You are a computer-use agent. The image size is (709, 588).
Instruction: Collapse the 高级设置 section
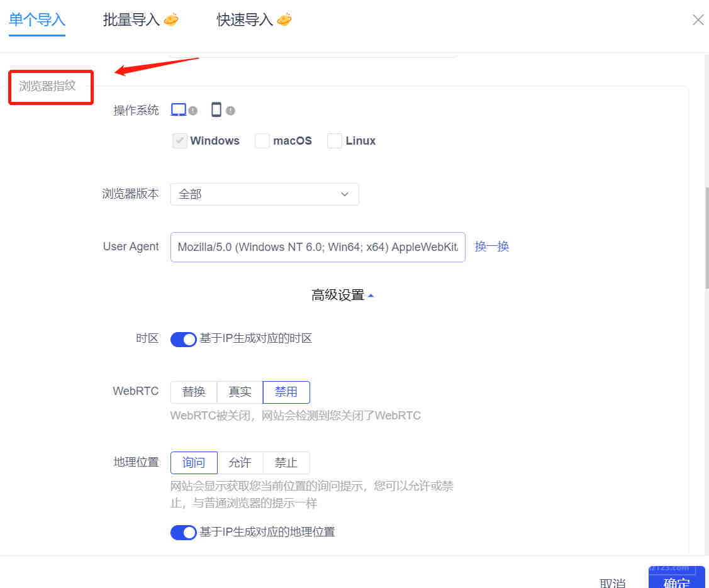coord(342,295)
